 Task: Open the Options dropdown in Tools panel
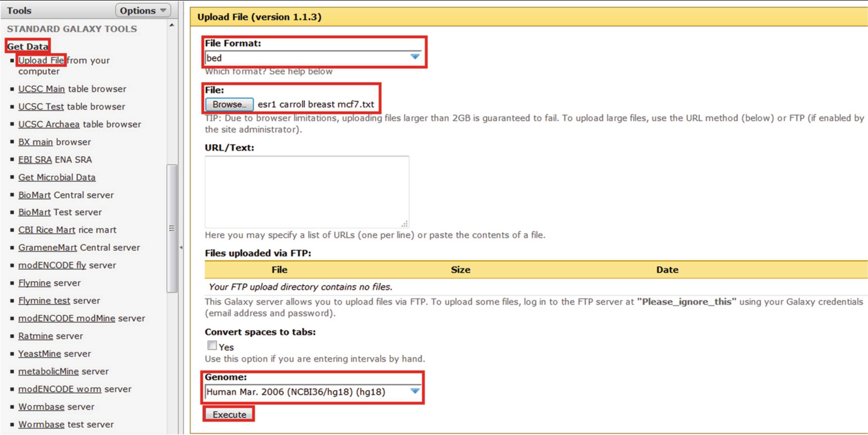(143, 11)
